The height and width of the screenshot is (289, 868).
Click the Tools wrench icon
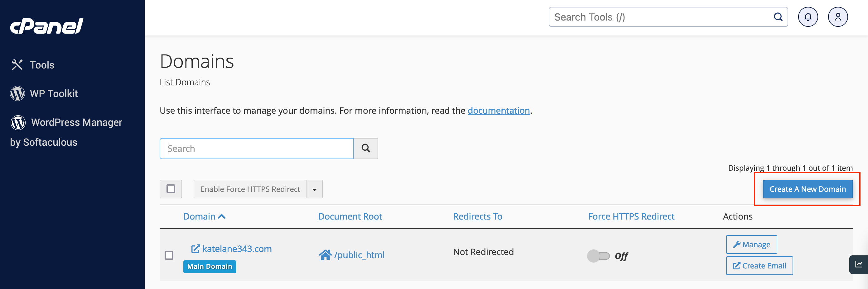[17, 64]
